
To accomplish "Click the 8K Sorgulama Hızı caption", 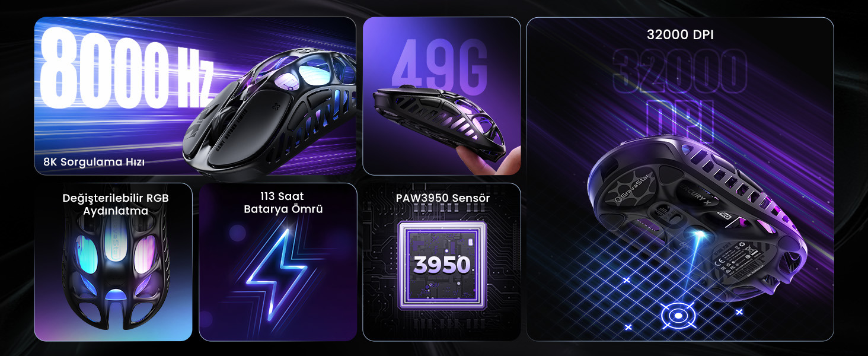I will coord(94,161).
